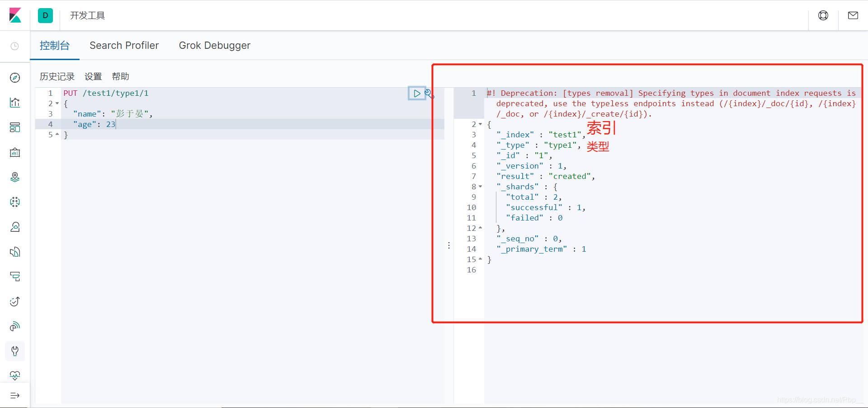Click "result" : "created" in response

[546, 176]
